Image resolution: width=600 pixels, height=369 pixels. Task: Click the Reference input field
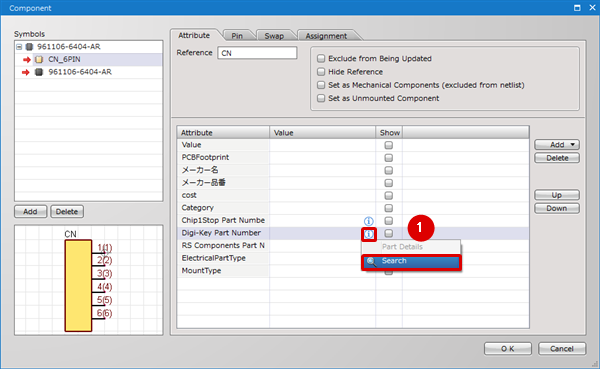click(257, 53)
